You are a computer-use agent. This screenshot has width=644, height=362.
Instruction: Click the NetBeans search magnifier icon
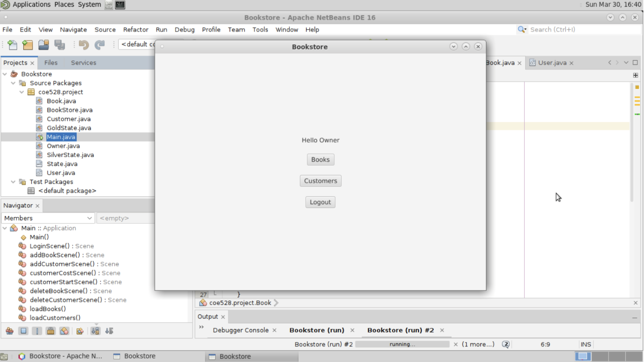pyautogui.click(x=522, y=29)
